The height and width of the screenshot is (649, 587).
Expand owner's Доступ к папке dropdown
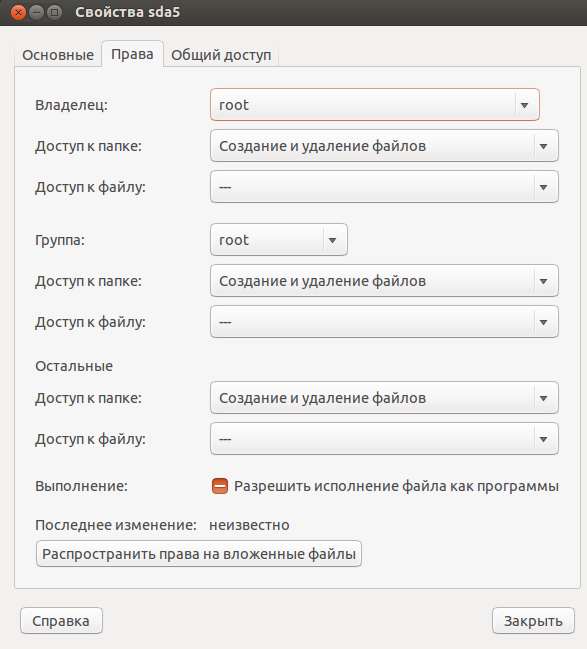pos(384,146)
